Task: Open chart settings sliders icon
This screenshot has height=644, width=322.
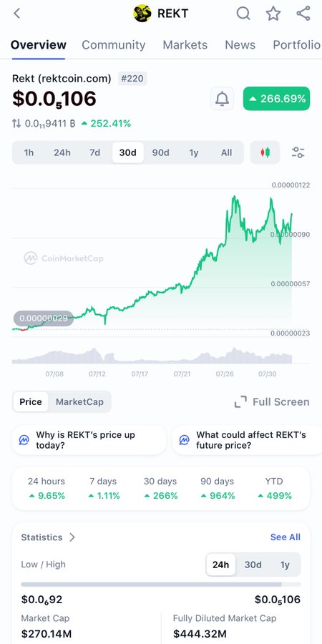Action: [x=298, y=152]
